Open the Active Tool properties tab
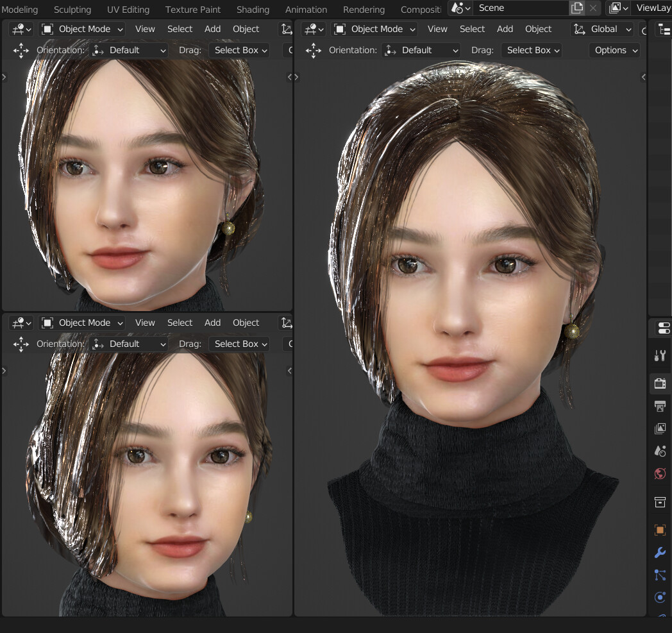 660,355
